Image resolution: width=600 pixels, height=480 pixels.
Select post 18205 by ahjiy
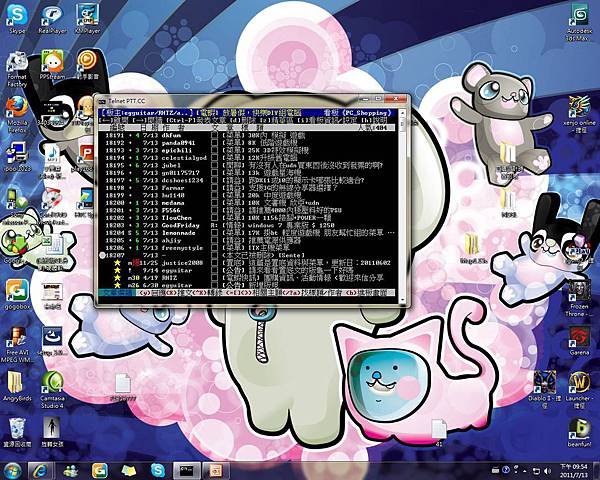coord(246,240)
